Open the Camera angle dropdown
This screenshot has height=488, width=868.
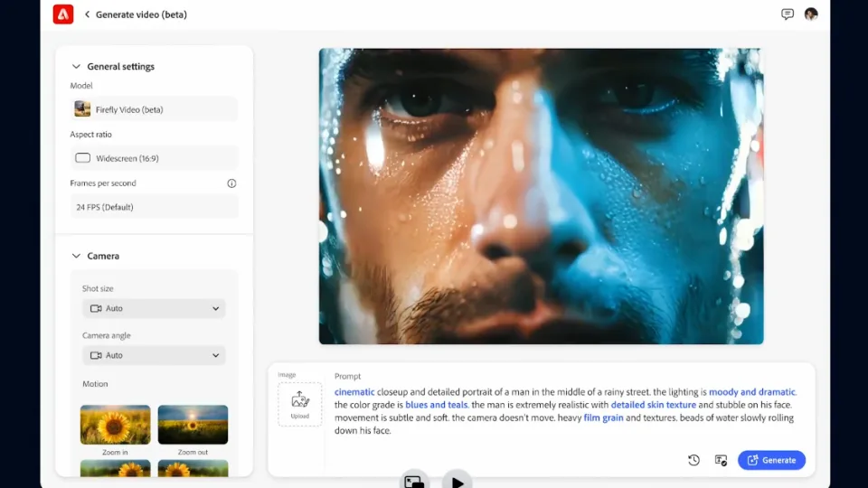click(x=154, y=355)
